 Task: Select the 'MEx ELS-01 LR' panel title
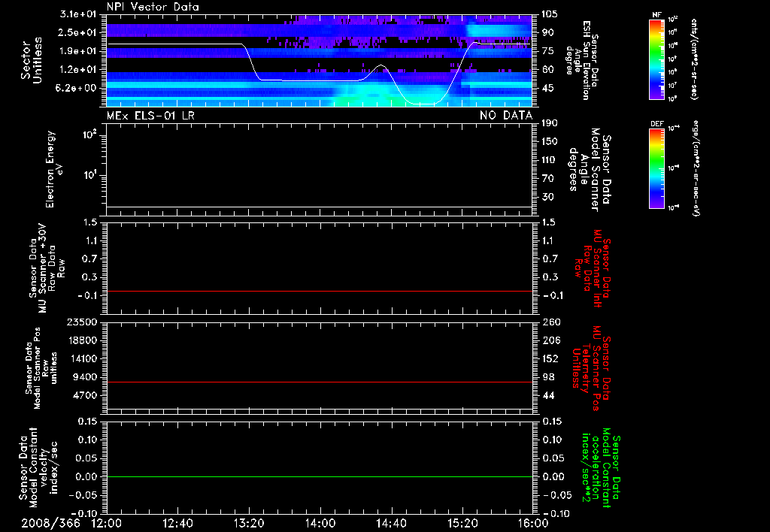(150, 115)
